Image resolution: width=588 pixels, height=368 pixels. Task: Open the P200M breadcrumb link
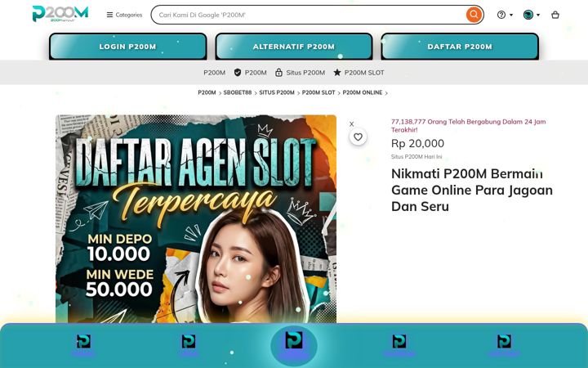pyautogui.click(x=207, y=92)
